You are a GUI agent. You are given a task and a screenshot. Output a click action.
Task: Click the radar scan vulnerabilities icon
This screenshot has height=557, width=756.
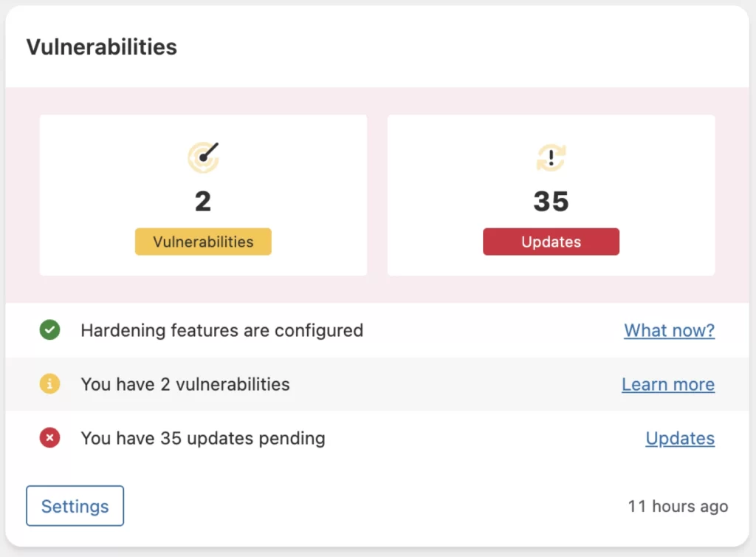pos(203,157)
